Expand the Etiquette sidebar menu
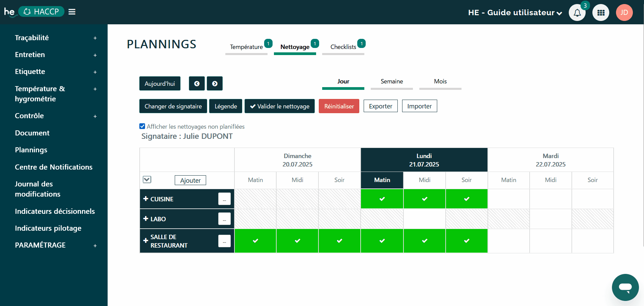 (95, 72)
